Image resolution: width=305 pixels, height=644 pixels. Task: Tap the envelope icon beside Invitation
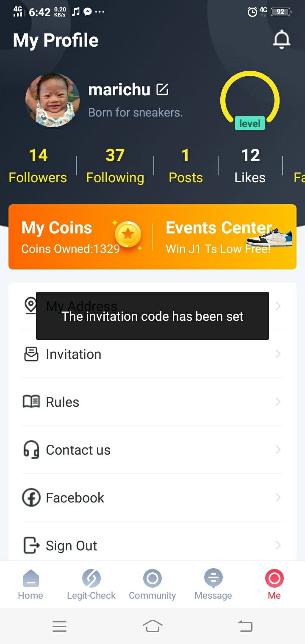point(31,354)
